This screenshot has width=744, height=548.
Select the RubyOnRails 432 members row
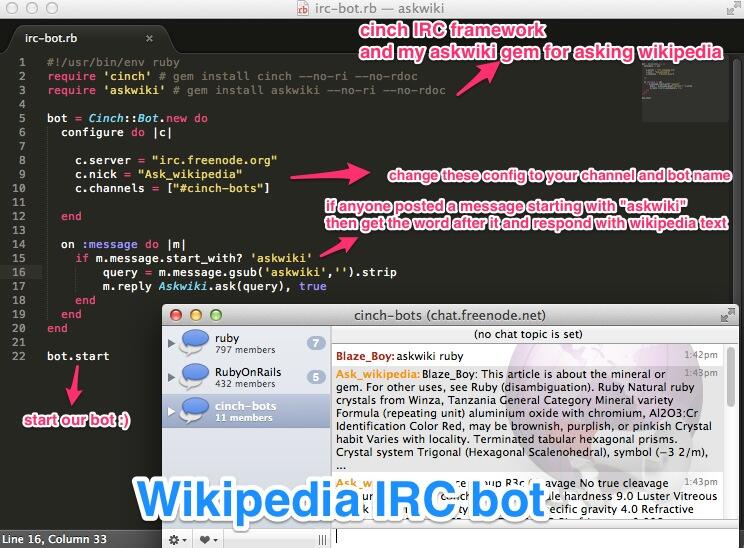[246, 377]
